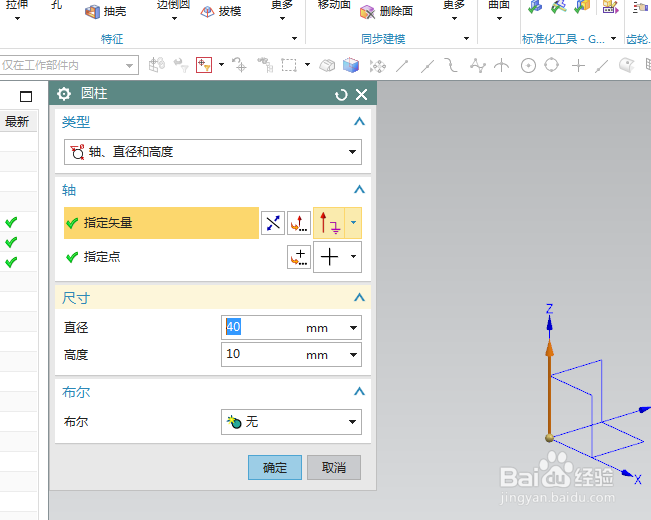Click the quadrant point snap icon

552,65
